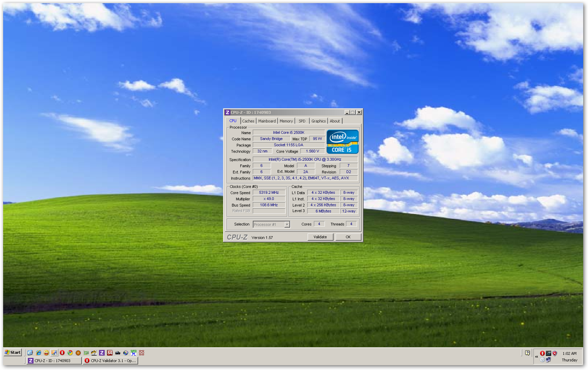Open Internet Explorer from Quick Launch
This screenshot has width=588, height=370.
pos(38,353)
